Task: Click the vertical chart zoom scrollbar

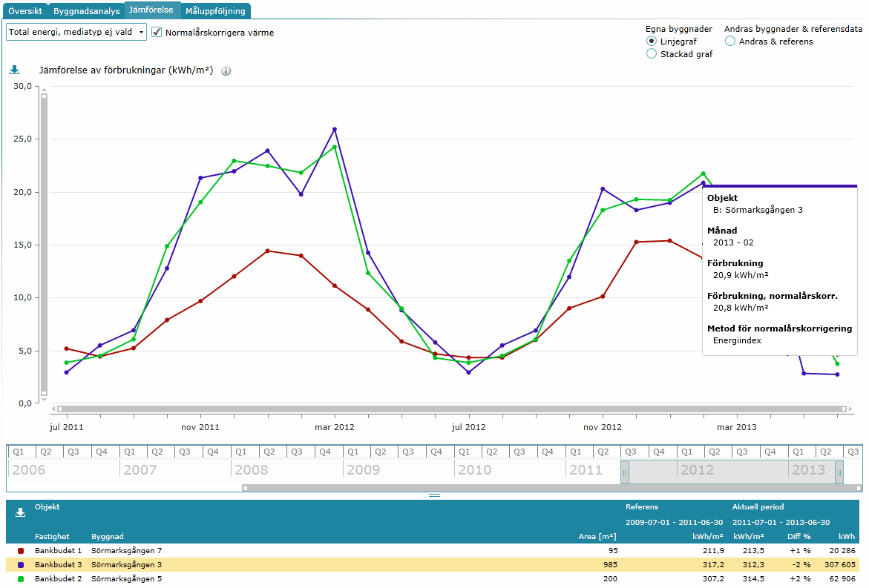Action: point(44,245)
